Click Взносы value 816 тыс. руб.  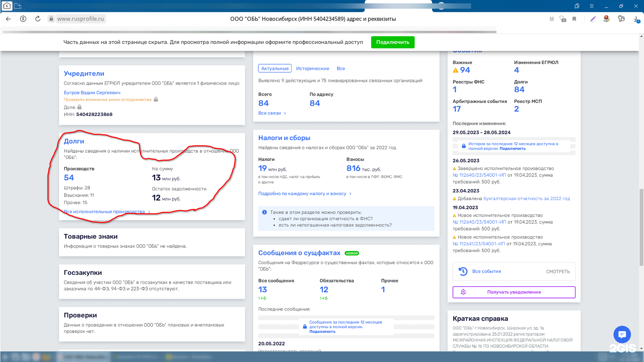click(x=364, y=169)
